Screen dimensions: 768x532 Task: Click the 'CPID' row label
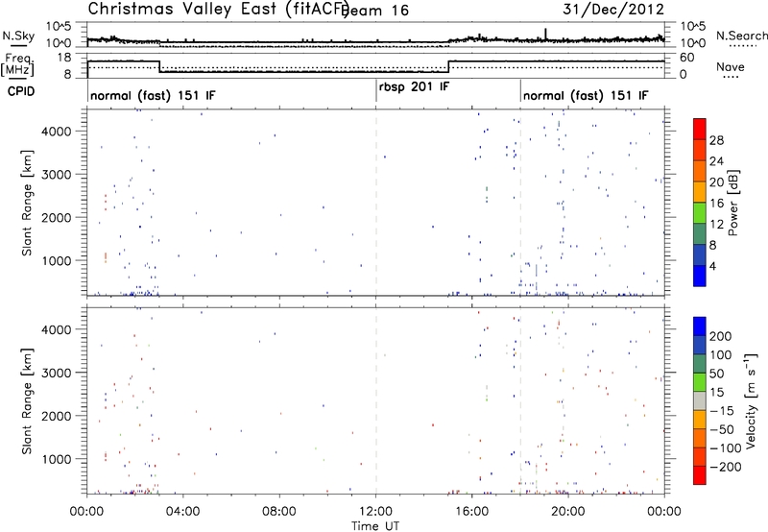pyautogui.click(x=21, y=91)
